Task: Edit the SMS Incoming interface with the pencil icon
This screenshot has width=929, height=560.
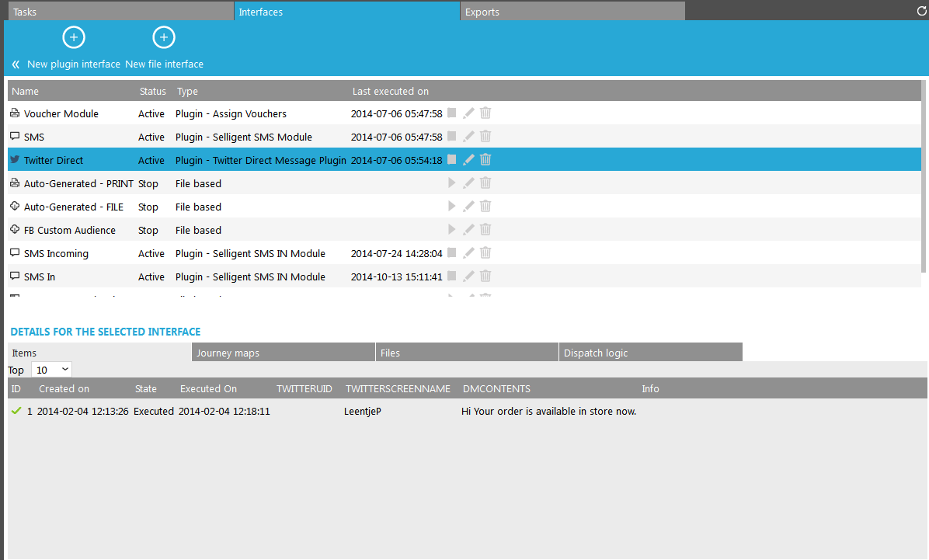Action: (x=468, y=253)
